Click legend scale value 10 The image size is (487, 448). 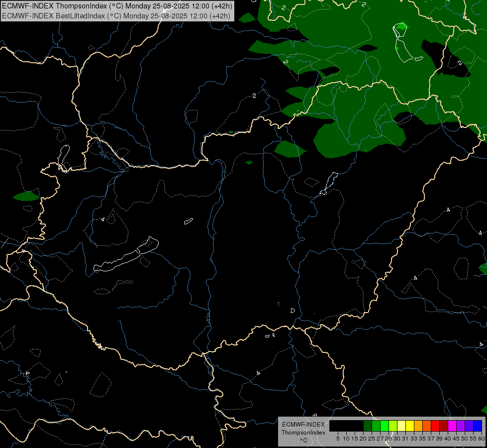(346, 439)
